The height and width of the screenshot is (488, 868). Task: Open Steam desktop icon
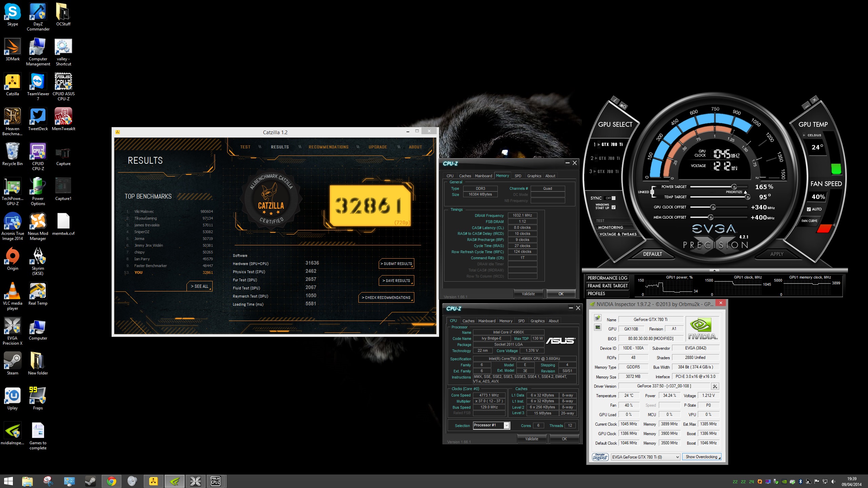(13, 364)
